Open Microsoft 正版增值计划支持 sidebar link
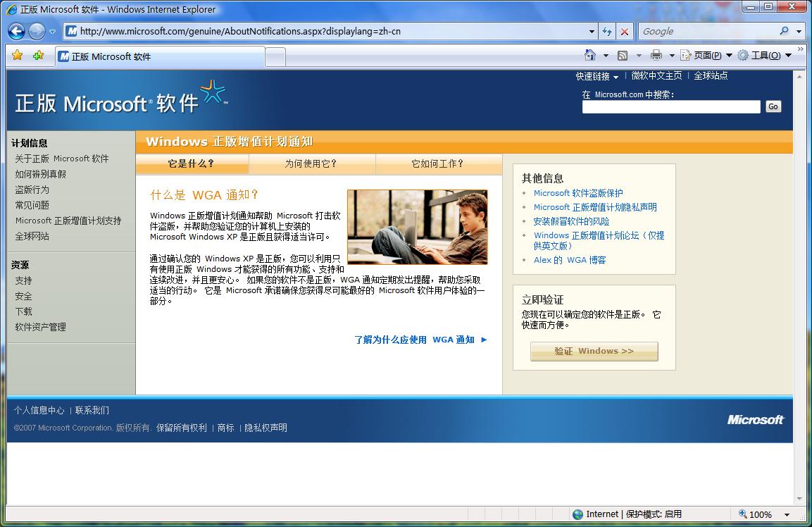The image size is (812, 527). tap(68, 221)
